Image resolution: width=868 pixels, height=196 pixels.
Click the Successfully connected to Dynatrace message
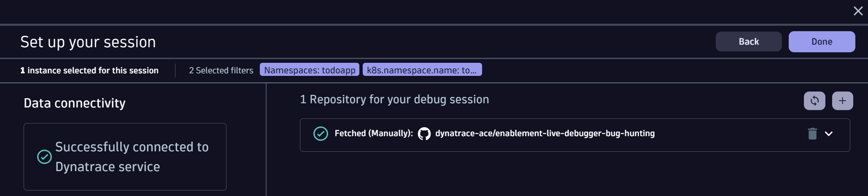(132, 157)
